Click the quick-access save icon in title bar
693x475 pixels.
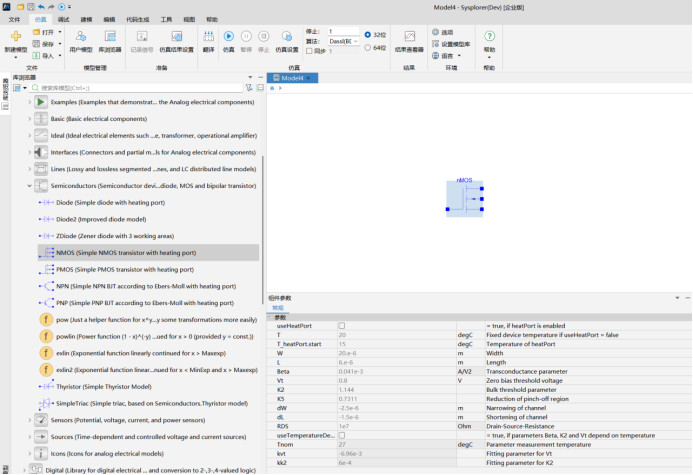[30, 7]
